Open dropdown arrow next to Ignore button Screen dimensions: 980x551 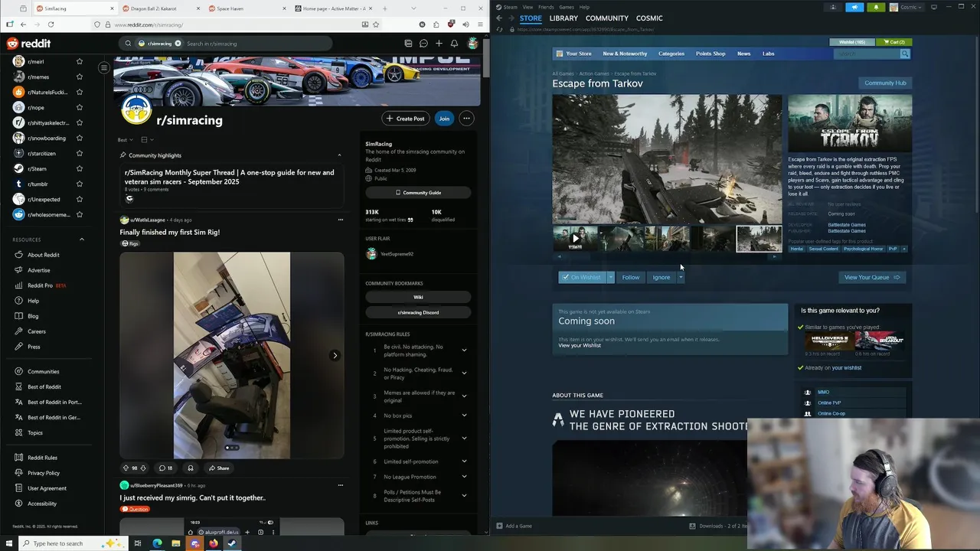click(x=680, y=277)
